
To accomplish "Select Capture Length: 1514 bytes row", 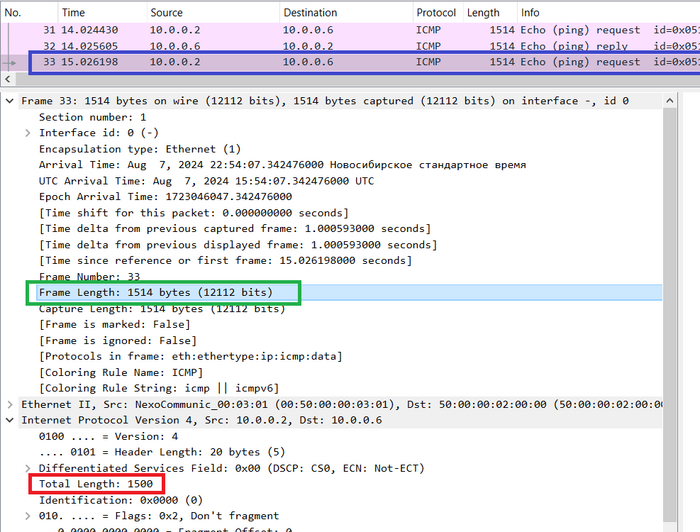I will coord(162,309).
